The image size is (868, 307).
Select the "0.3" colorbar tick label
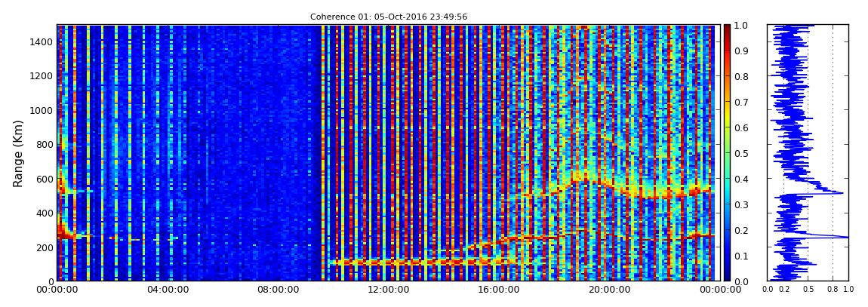pyautogui.click(x=742, y=204)
